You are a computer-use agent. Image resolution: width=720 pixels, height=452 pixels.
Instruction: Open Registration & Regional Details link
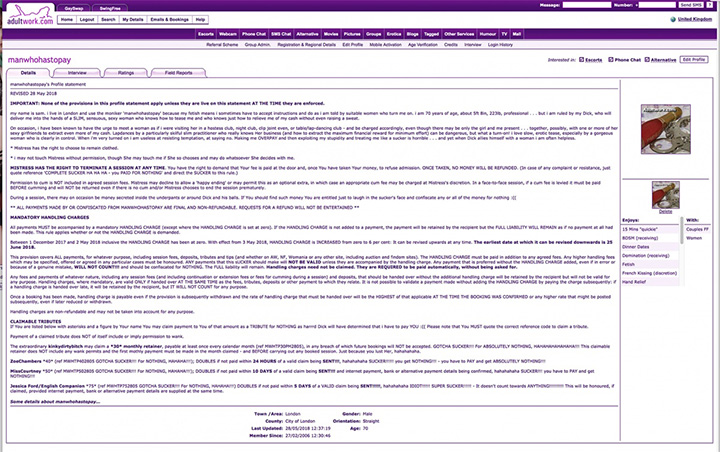pos(307,45)
